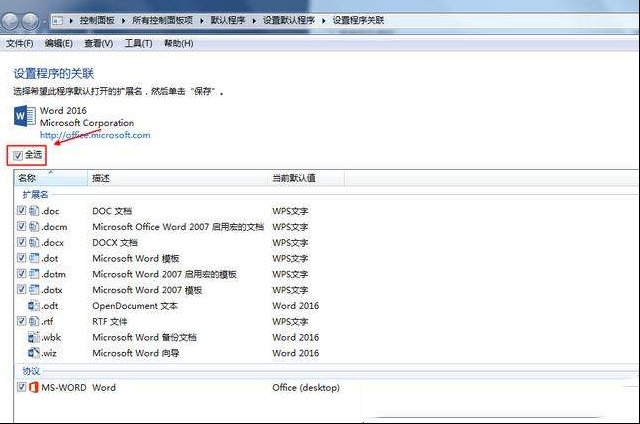Sort list by 当前默认值 column header
640x424 pixels.
[306, 178]
